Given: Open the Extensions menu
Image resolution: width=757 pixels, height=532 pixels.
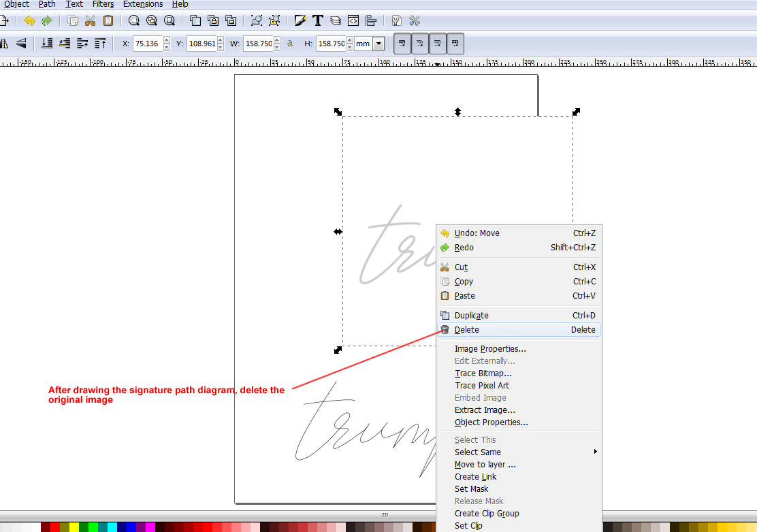Looking at the screenshot, I should coord(143,4).
